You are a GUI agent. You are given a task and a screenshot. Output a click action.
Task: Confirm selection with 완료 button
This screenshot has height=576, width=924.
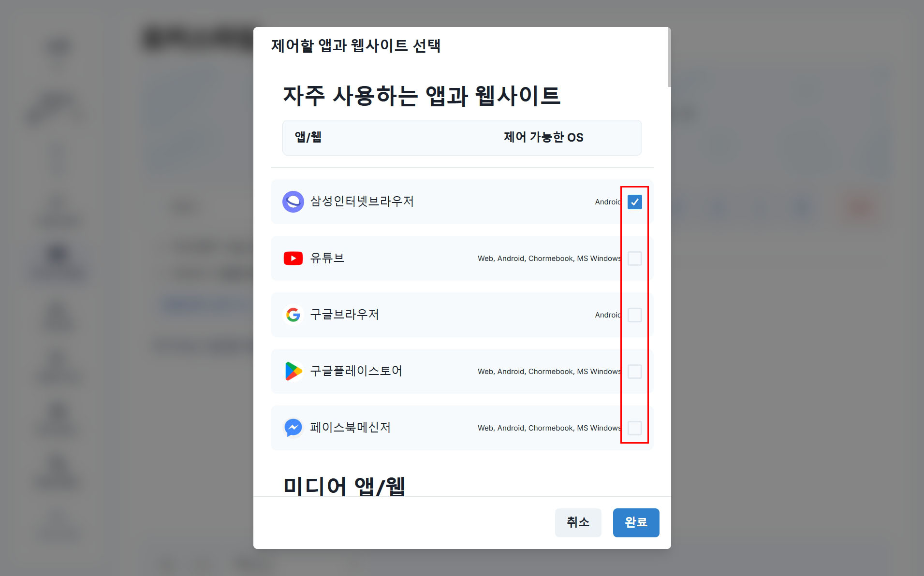point(636,522)
